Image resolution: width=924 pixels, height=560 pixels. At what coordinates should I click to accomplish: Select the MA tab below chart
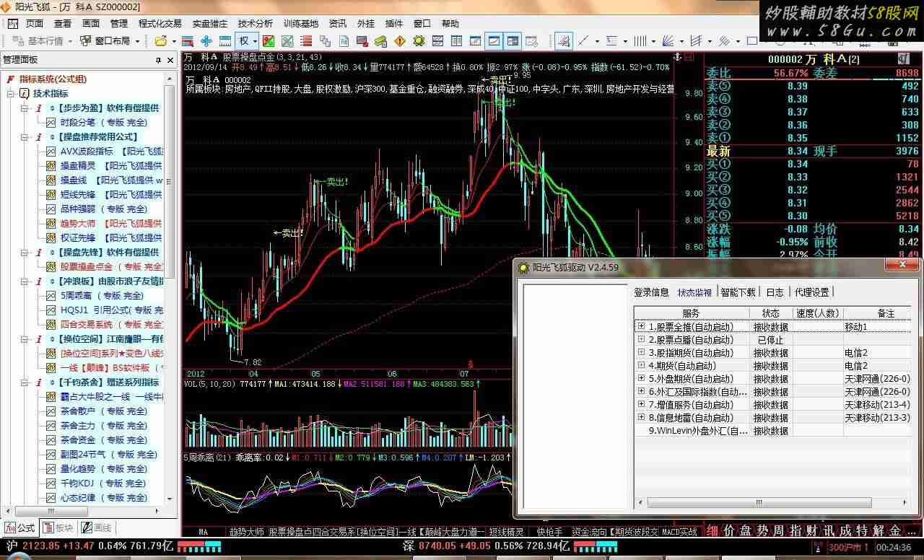(x=203, y=532)
